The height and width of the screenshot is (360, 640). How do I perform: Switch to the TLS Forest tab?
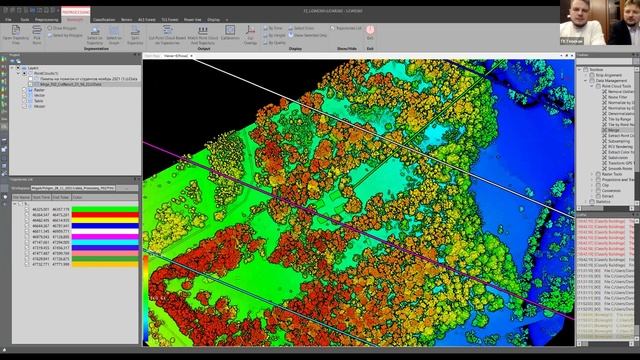(169, 20)
